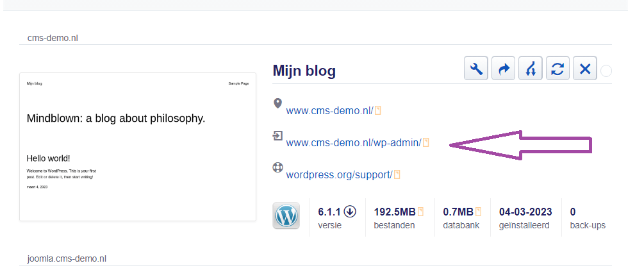Click the copy icon after wordpress.org/support/
644x270 pixels.
397,174
